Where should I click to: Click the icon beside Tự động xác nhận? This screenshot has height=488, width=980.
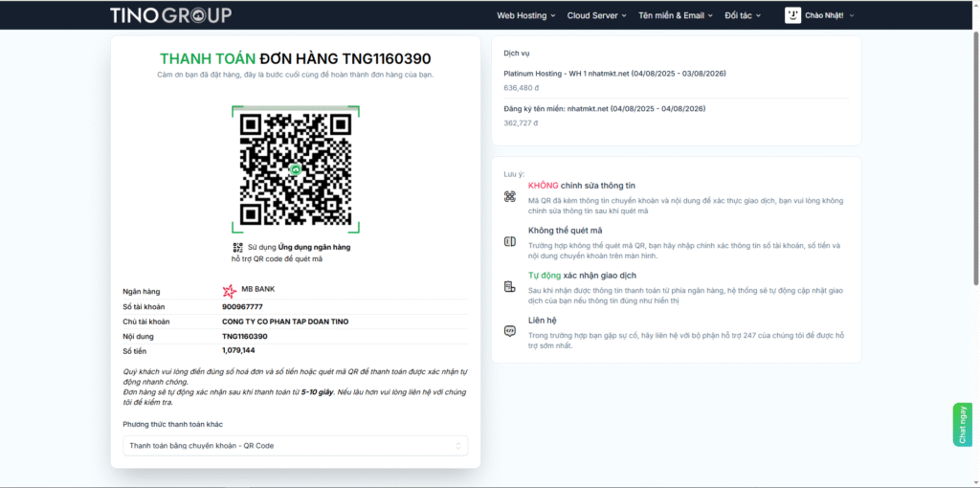click(510, 286)
